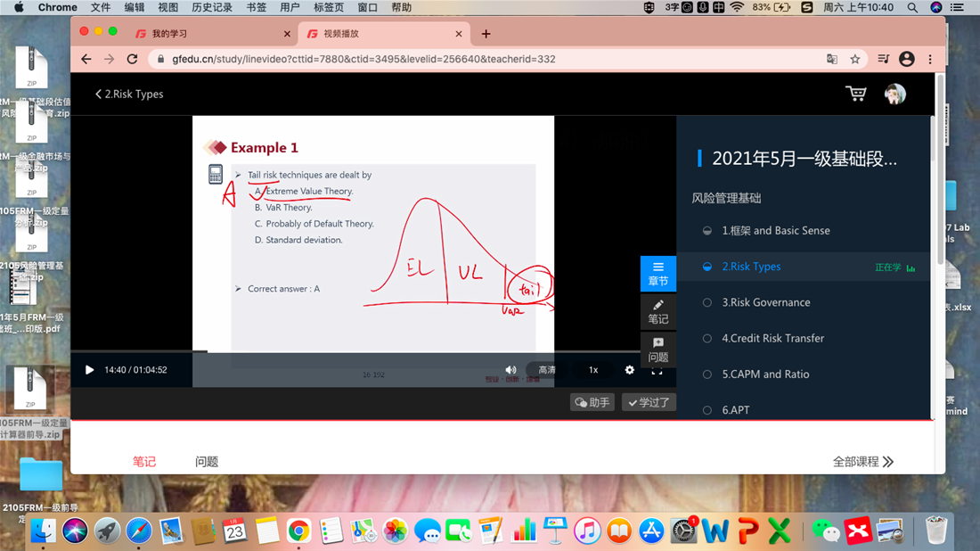Click the translate page icon
Screen dimensions: 980x551
(x=832, y=59)
